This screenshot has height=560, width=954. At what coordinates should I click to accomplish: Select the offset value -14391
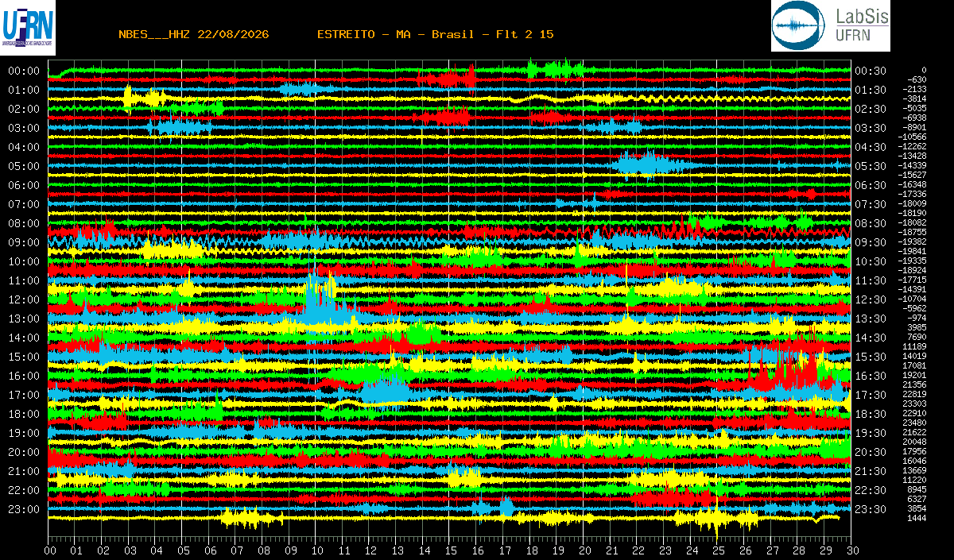click(x=912, y=289)
